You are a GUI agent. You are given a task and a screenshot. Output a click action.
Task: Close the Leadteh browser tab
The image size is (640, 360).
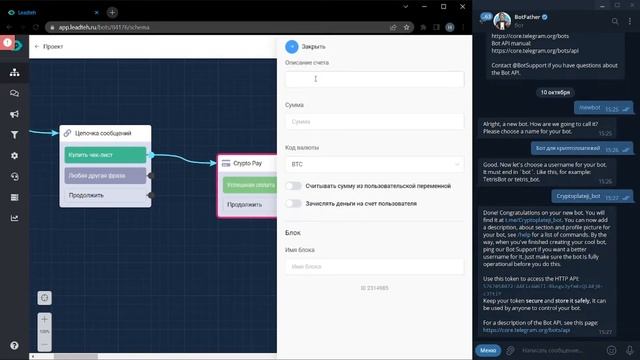coord(97,13)
